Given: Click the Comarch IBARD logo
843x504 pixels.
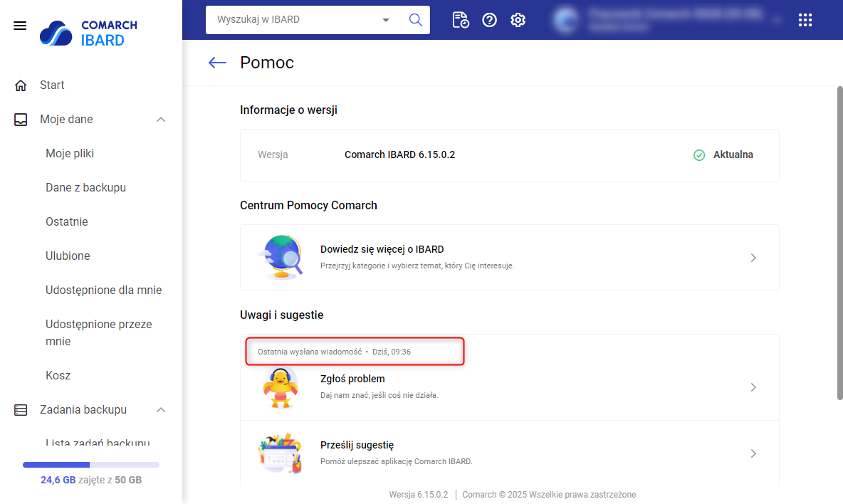Looking at the screenshot, I should click(89, 33).
